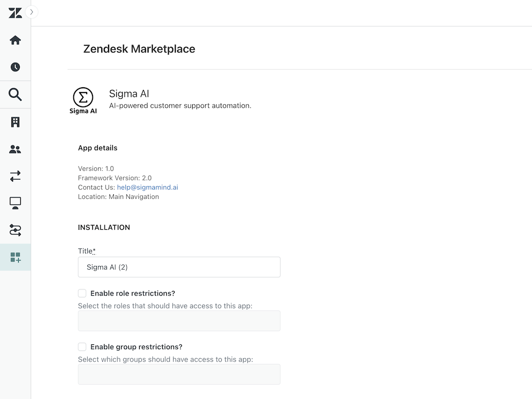Viewport: 532px width, 399px height.
Task: Open the roles selection dropdown
Action: tap(179, 321)
